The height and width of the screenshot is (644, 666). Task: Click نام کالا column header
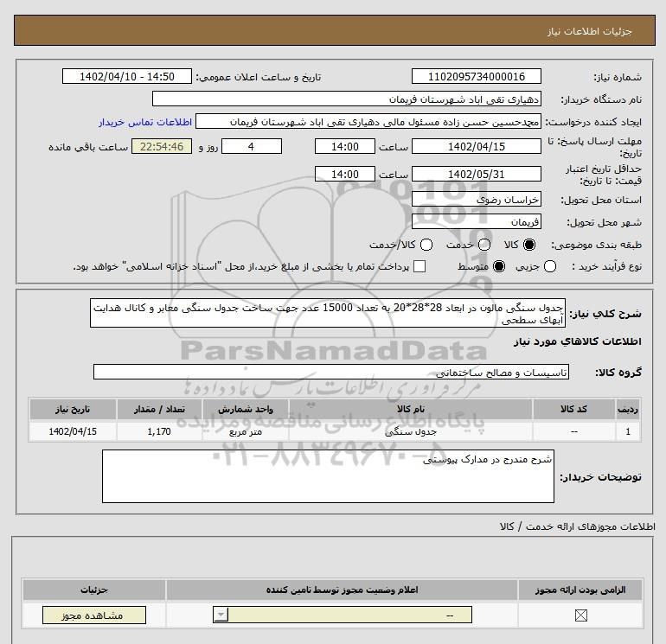click(x=410, y=409)
